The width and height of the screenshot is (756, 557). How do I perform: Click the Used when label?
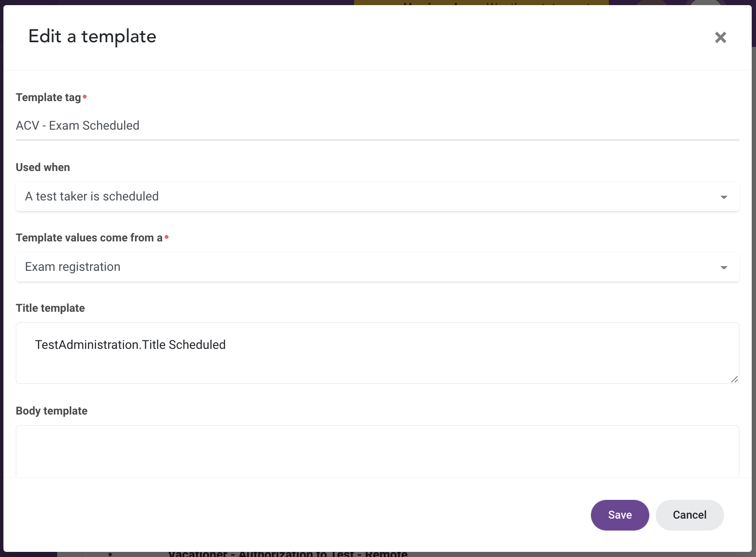pos(43,167)
